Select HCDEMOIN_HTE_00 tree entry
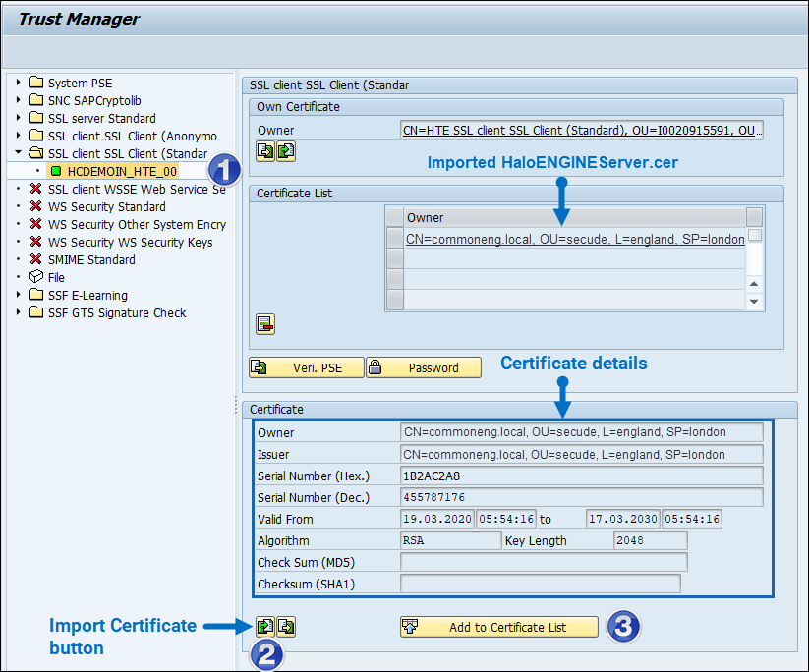 pyautogui.click(x=122, y=171)
